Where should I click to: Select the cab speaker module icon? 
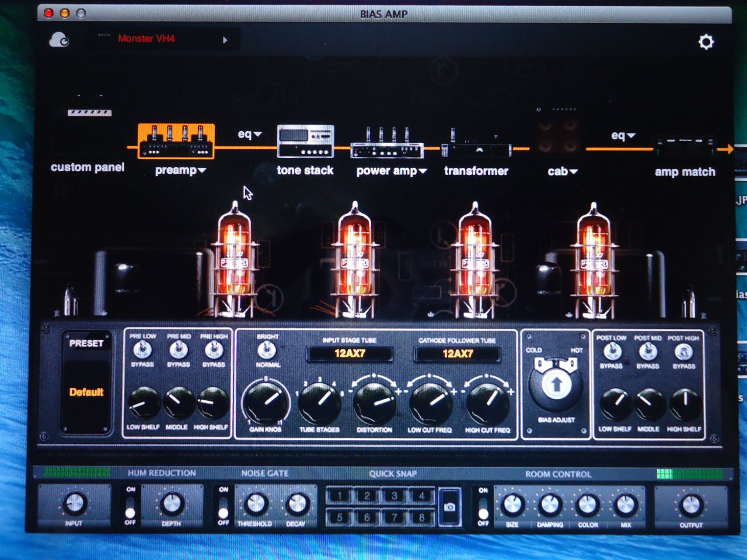tap(557, 131)
